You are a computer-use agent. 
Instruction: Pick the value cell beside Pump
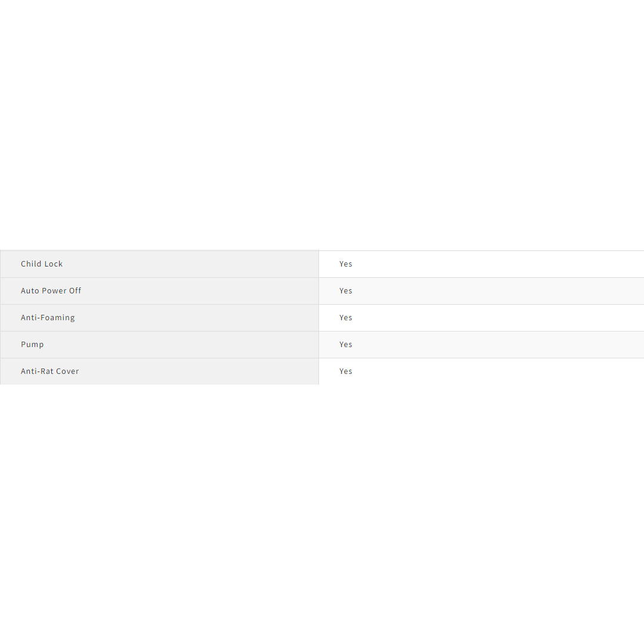coord(481,345)
